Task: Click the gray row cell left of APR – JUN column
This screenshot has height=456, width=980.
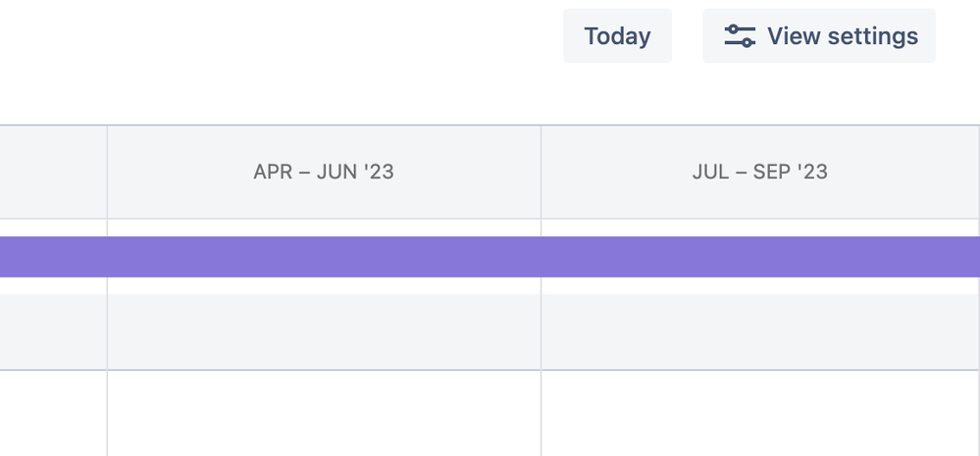Action: coord(53,331)
